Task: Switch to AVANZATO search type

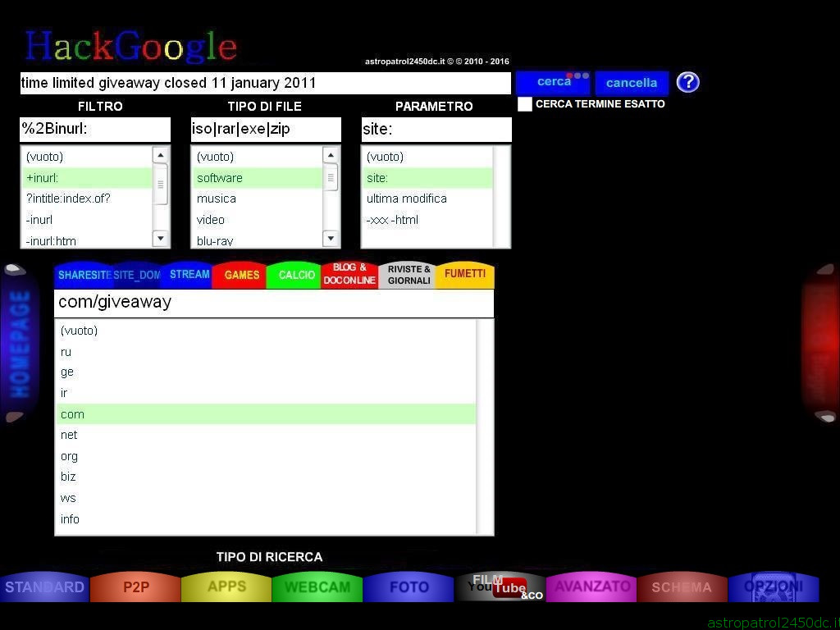Action: [591, 587]
